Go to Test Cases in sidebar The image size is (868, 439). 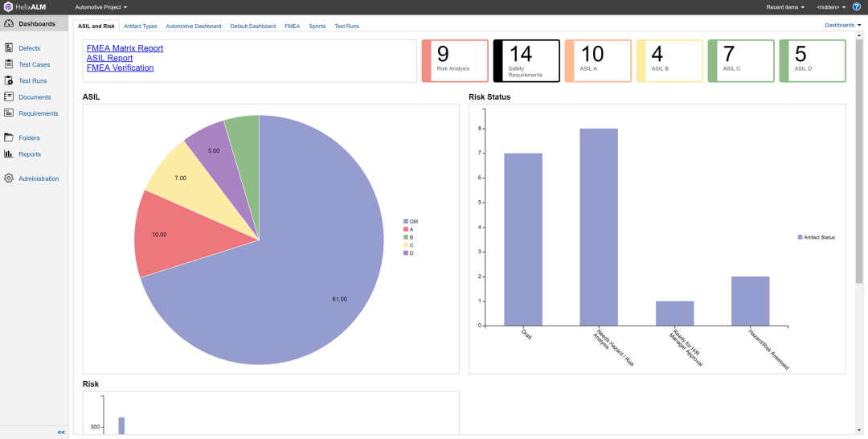pyautogui.click(x=35, y=65)
